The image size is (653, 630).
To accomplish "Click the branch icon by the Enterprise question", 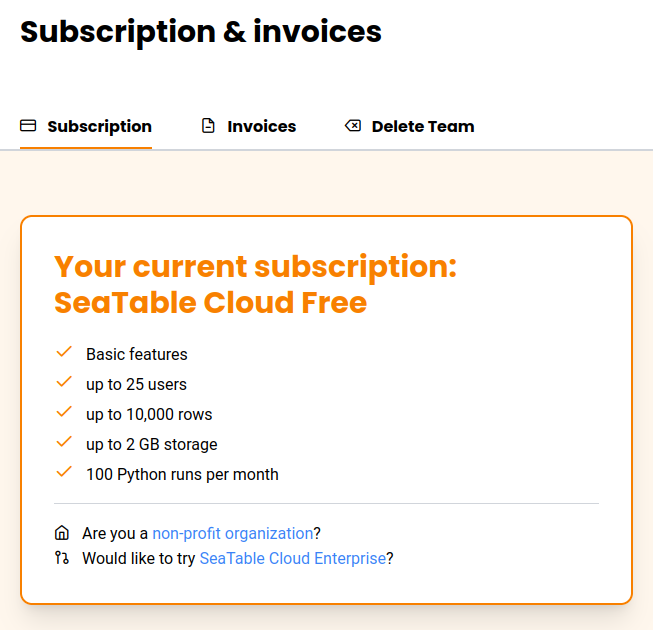I will click(62, 558).
